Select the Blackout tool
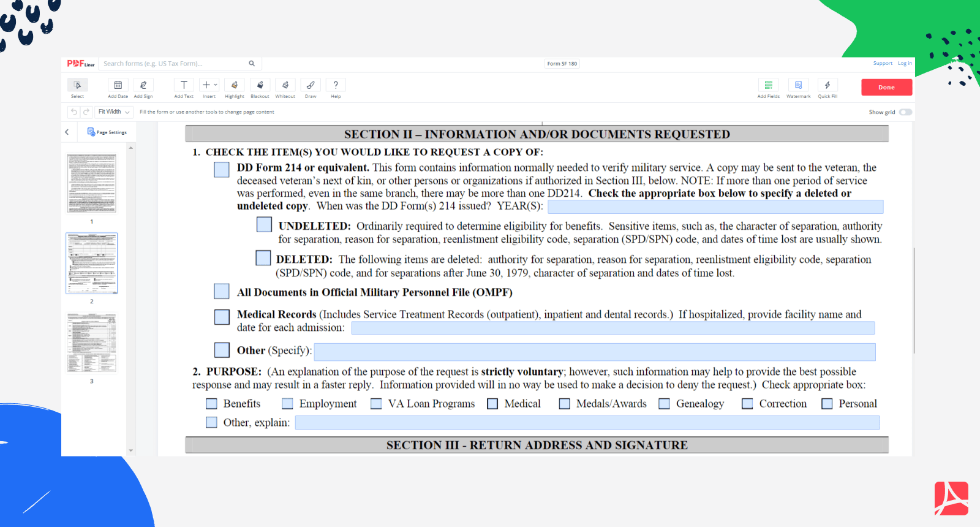The width and height of the screenshot is (980, 527). [260, 86]
